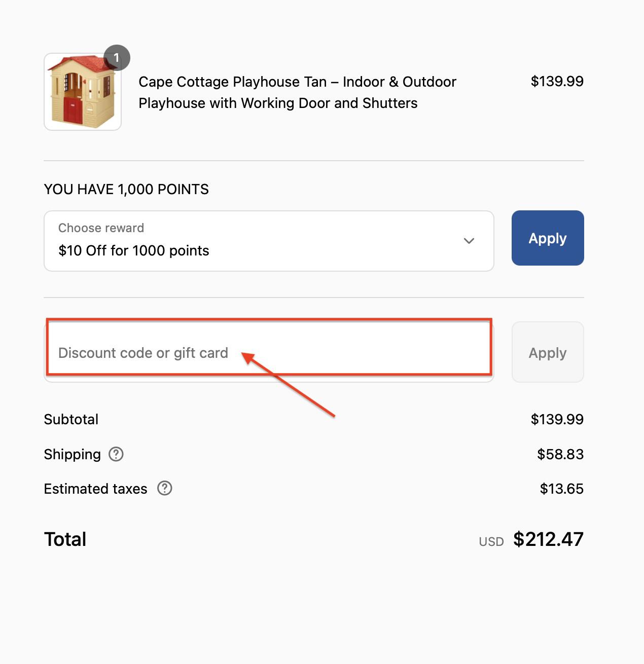This screenshot has height=664, width=644.
Task: Click the Cape Cottage Playhouse product title
Action: click(x=297, y=92)
